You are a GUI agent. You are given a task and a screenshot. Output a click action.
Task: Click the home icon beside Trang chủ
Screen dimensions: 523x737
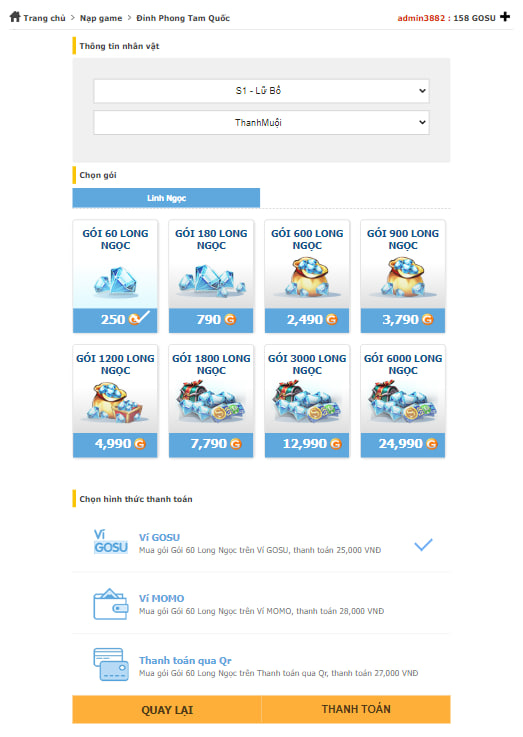[x=15, y=17]
